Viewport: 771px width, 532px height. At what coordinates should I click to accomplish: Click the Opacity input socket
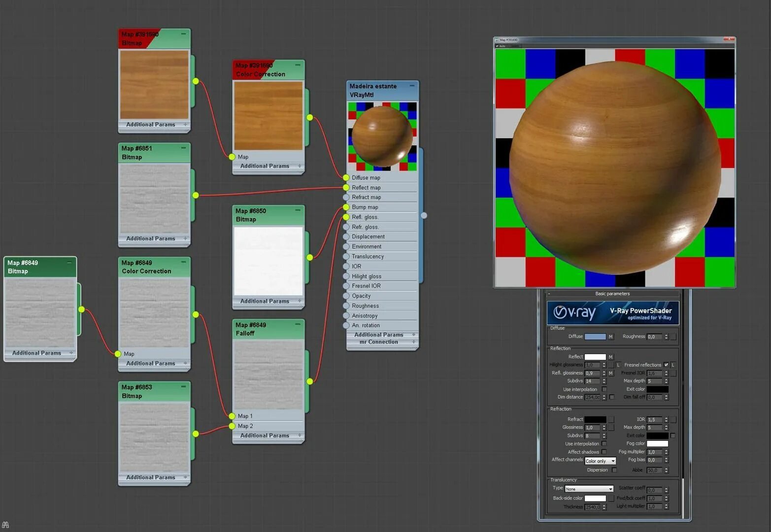click(346, 296)
